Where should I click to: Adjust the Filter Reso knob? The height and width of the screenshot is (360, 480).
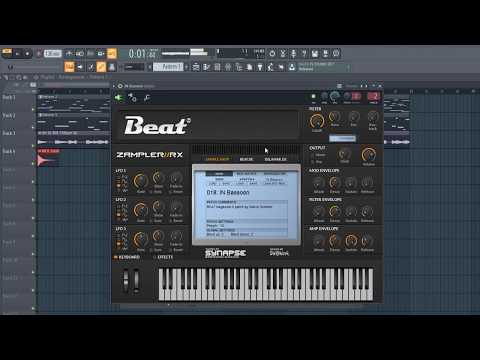coord(335,117)
